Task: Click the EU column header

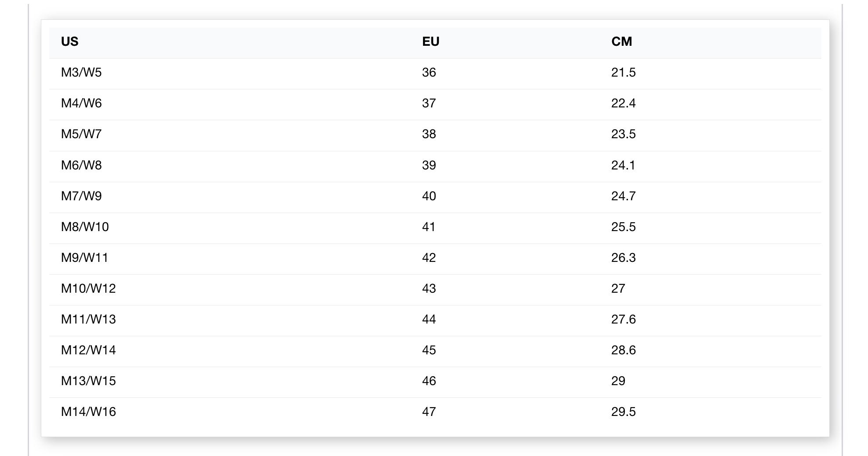Action: click(430, 41)
